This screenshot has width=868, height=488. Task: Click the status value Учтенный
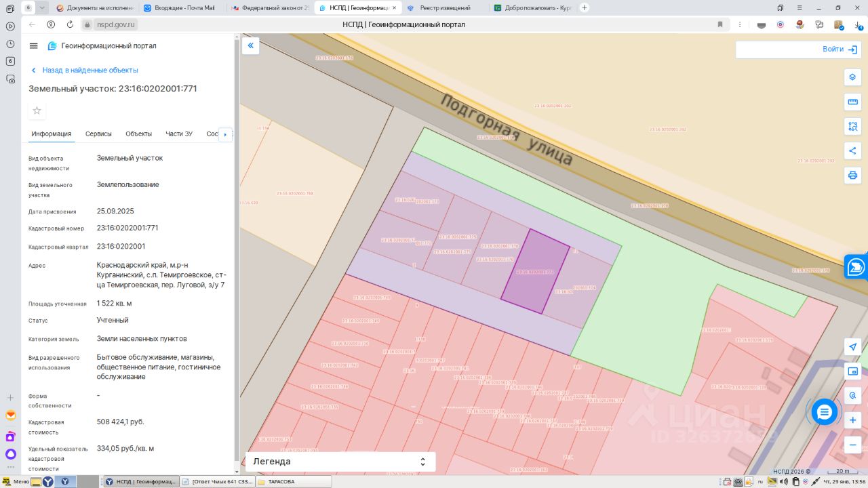click(x=113, y=320)
